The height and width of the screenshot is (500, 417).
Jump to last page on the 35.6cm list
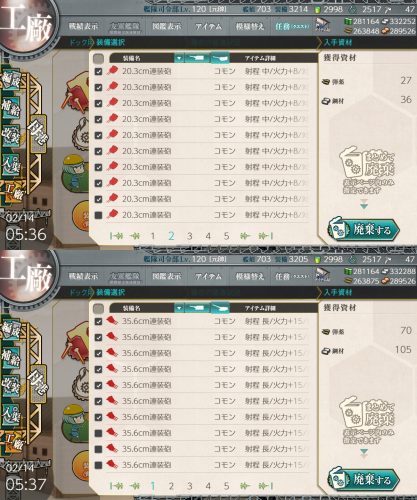[x=266, y=486]
